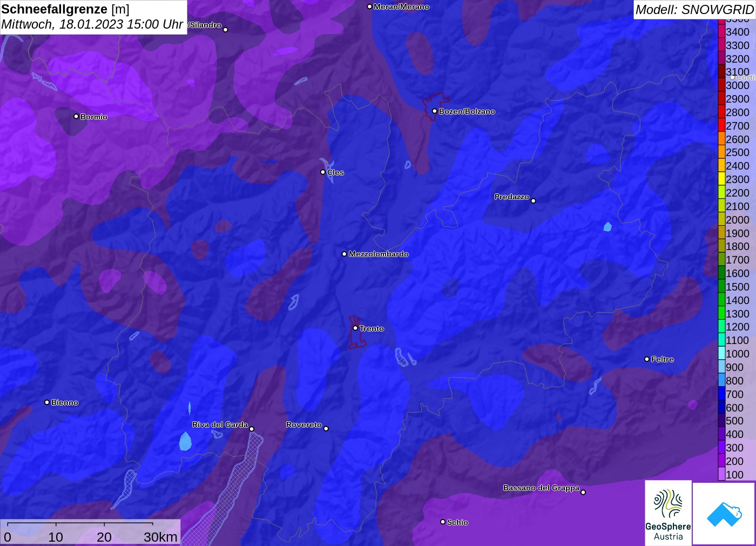Click the 1000 legend value text
Image resolution: width=756 pixels, height=546 pixels.
(x=738, y=354)
